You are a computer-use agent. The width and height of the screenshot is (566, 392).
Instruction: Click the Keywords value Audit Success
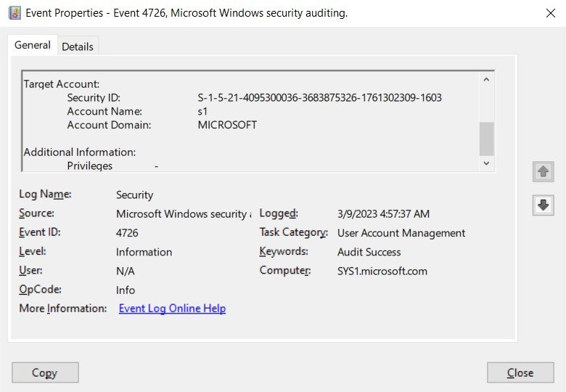pyautogui.click(x=369, y=252)
